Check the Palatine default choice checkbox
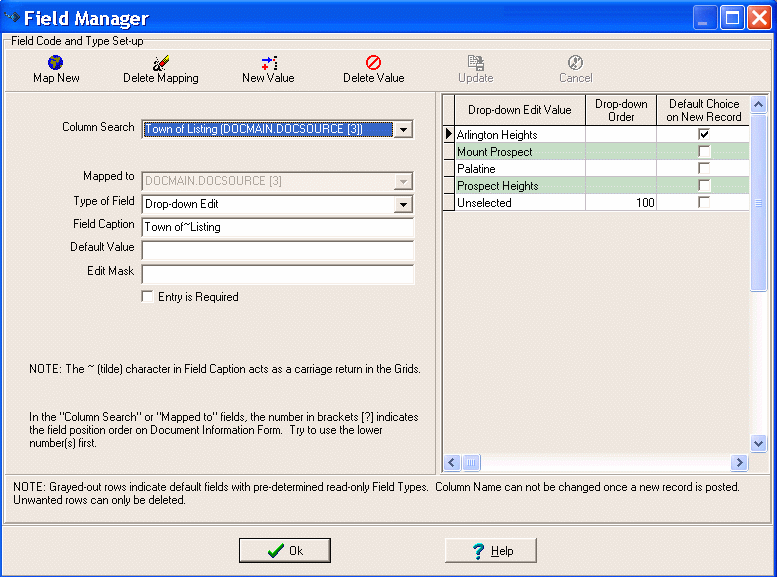 coord(704,168)
